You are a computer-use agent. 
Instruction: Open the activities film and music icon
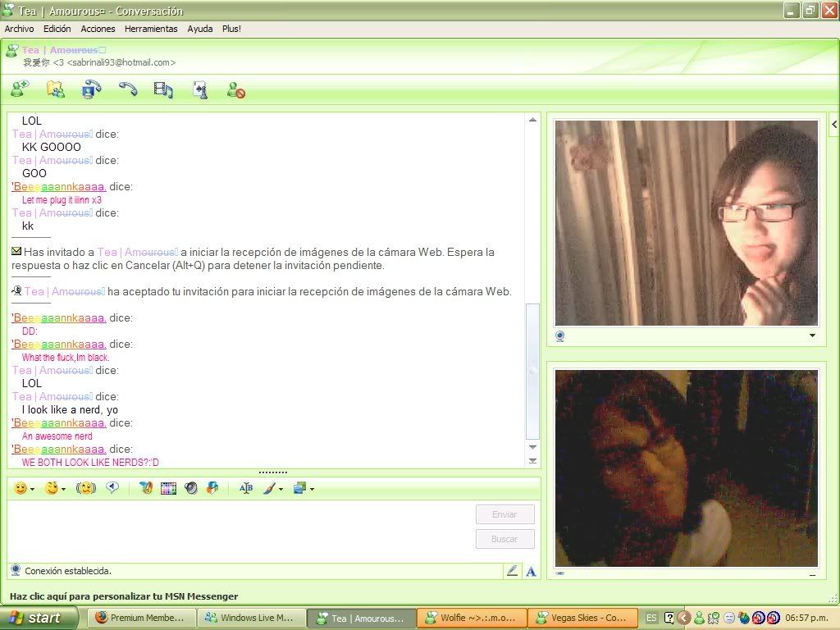coord(163,89)
